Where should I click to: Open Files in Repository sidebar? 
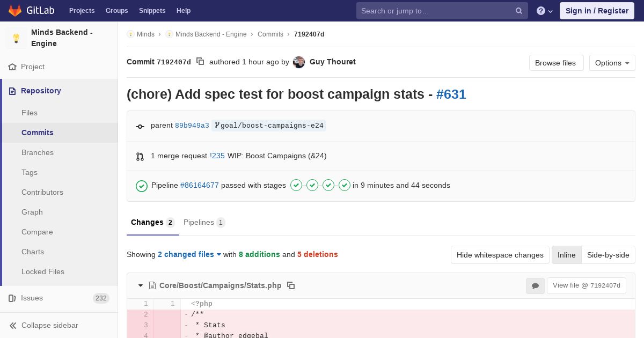30,113
